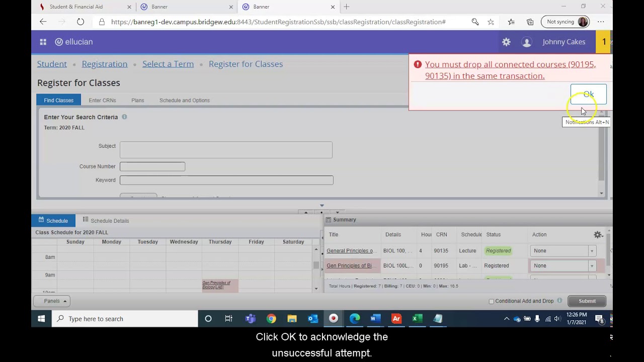Add this page to favorites with the star
644x362 pixels.
click(x=491, y=22)
